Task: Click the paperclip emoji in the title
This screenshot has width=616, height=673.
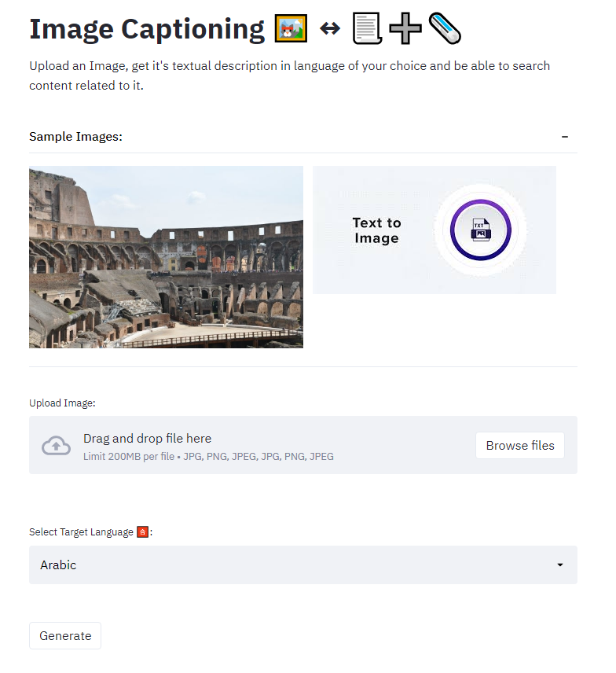Action: tap(445, 29)
